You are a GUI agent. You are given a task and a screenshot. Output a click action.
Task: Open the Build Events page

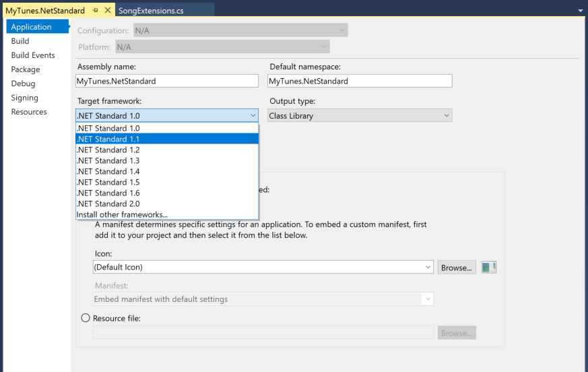[33, 55]
